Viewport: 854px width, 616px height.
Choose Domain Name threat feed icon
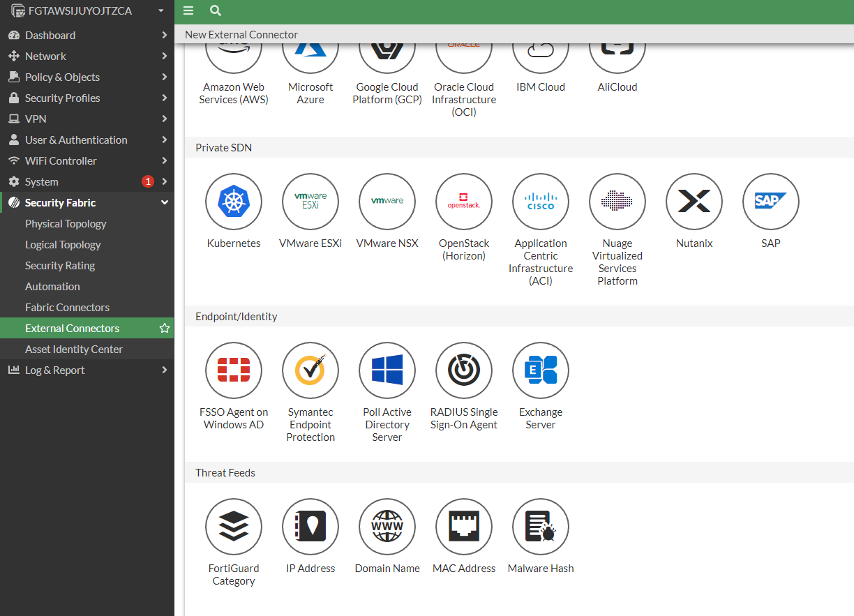tap(387, 527)
